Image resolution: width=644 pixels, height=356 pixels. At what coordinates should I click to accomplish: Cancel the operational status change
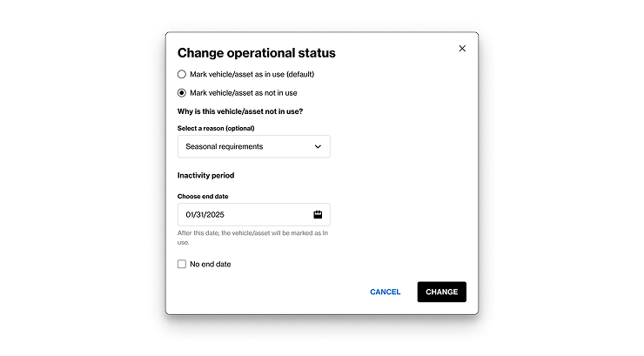coord(385,292)
